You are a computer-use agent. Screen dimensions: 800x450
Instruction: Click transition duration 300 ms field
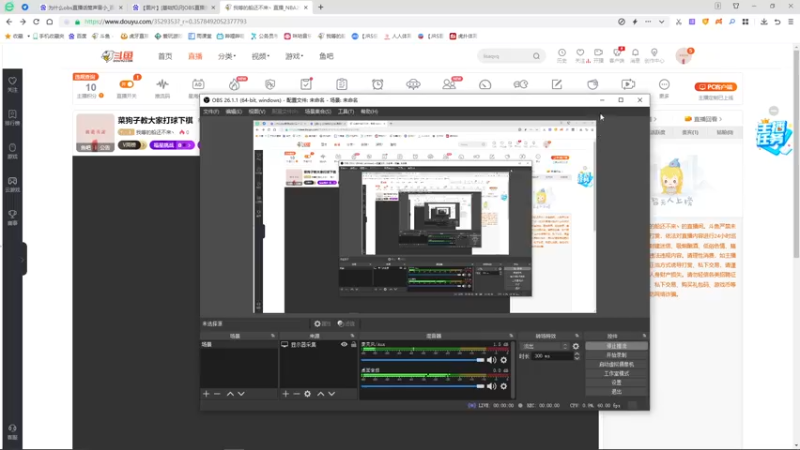552,356
